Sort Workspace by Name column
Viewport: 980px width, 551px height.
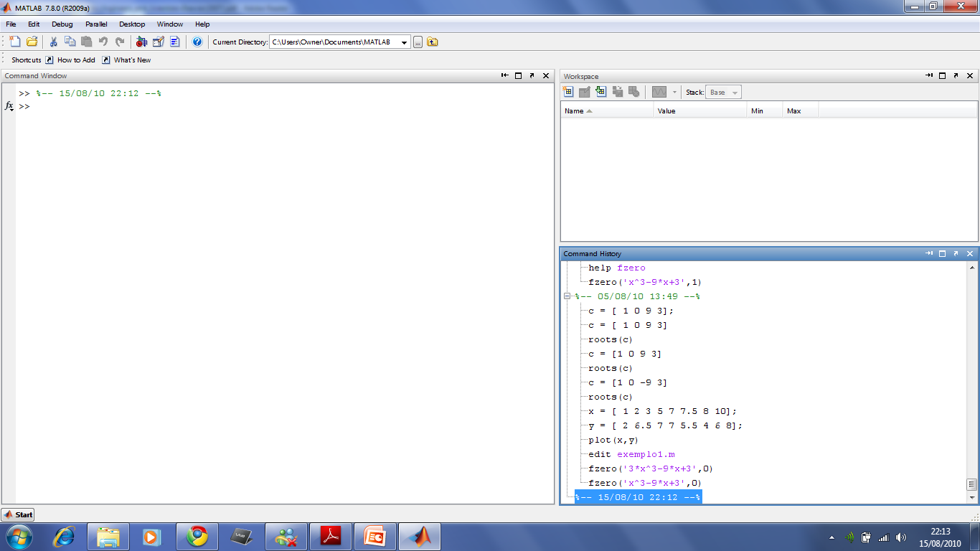coord(607,111)
